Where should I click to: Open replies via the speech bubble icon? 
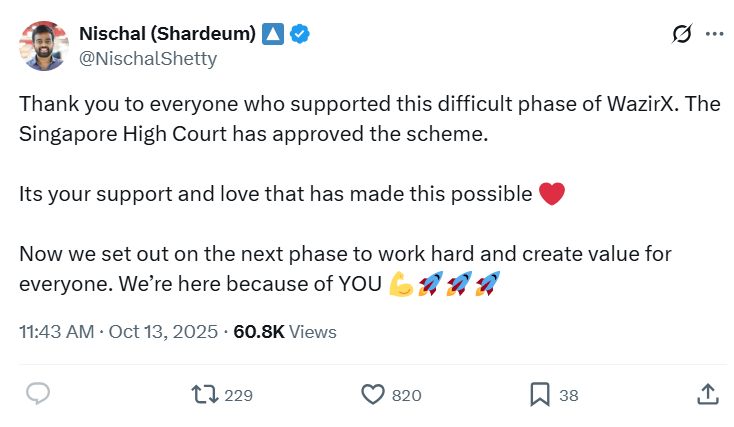click(38, 395)
